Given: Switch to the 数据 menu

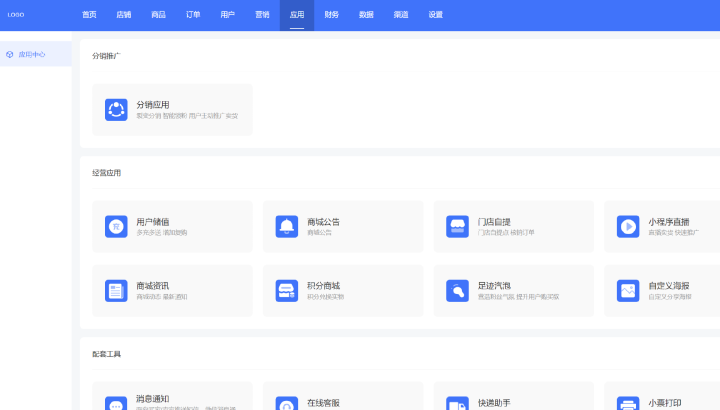Looking at the screenshot, I should pos(366,15).
